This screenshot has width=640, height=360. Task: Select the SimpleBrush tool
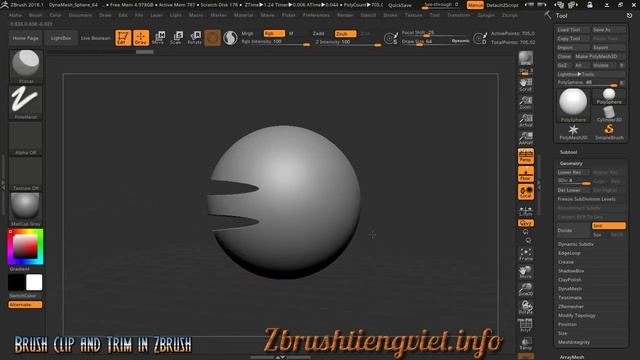[609, 132]
